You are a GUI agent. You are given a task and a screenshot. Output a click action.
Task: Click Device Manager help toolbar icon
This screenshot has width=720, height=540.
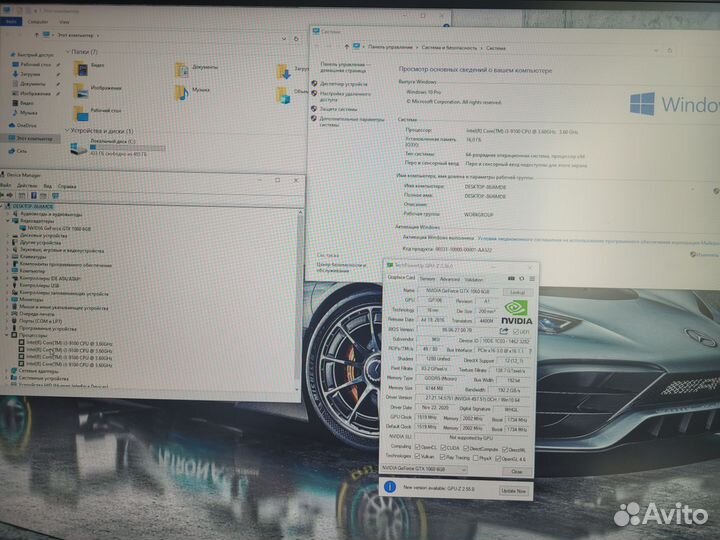34,196
